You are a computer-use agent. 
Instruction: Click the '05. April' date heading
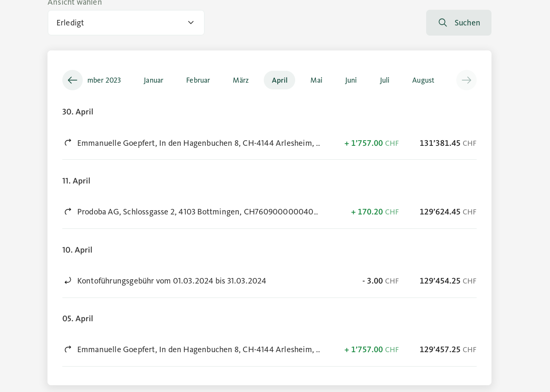(x=78, y=319)
